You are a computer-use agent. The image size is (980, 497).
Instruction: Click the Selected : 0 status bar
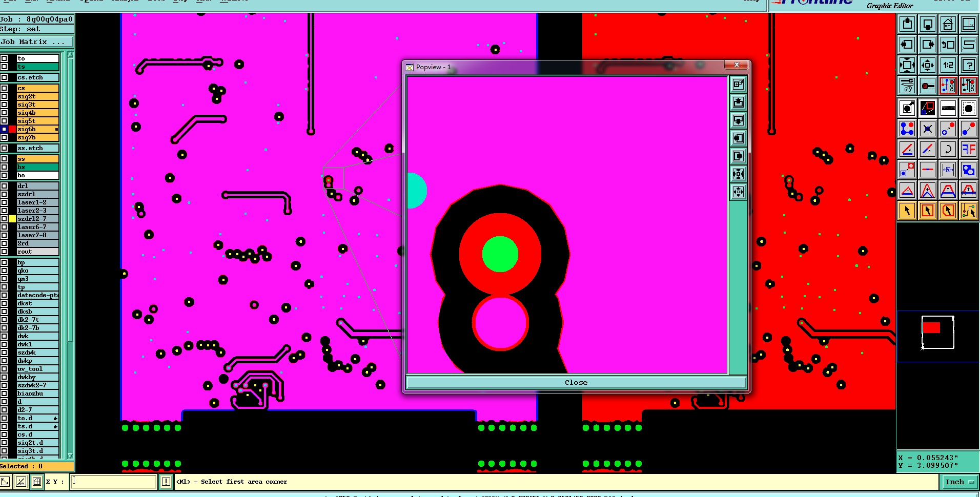[37, 466]
